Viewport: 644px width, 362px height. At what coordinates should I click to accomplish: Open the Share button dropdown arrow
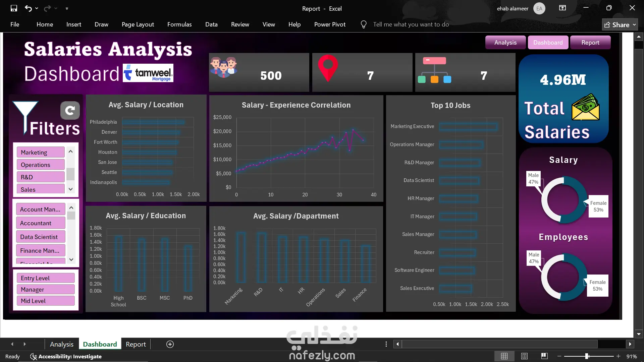[x=634, y=25]
